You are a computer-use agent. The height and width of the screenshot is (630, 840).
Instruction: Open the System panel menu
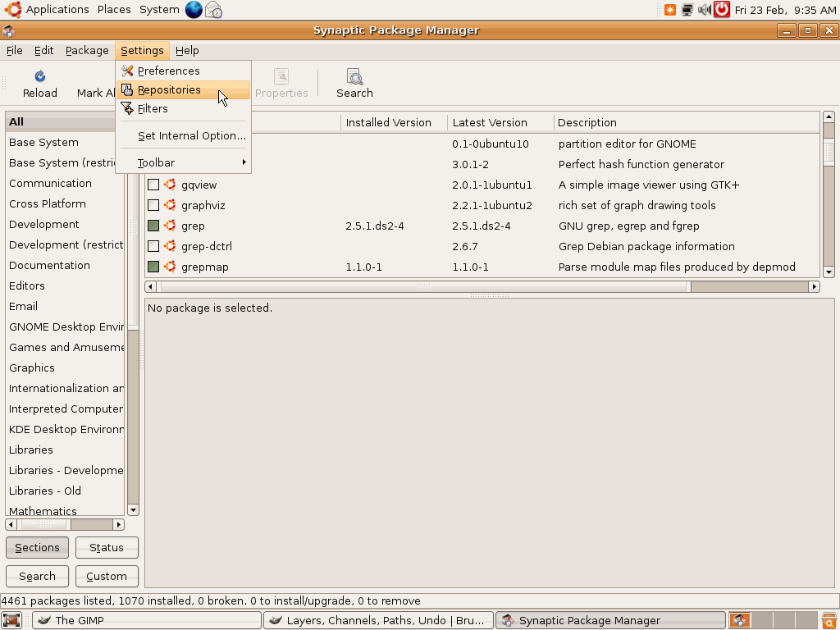(159, 10)
